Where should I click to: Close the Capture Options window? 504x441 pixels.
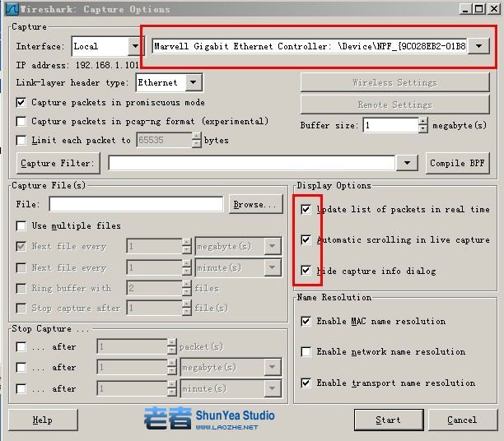494,9
